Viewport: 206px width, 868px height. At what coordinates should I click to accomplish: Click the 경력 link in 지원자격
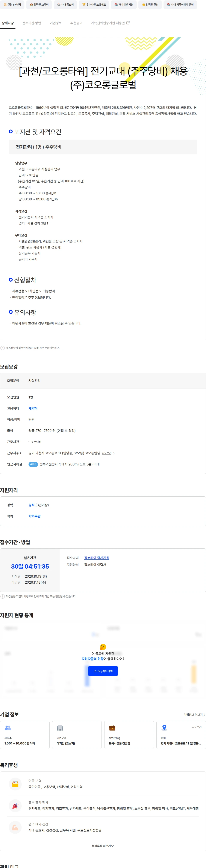click(31, 505)
